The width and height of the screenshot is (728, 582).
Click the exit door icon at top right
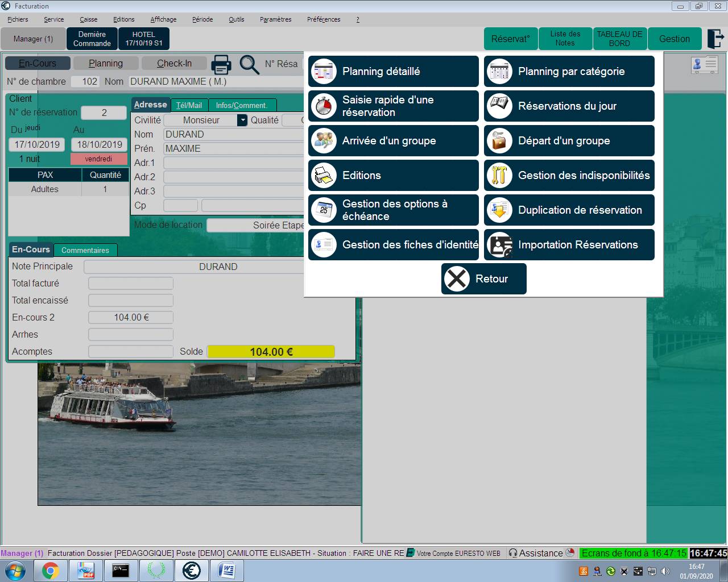tap(714, 39)
